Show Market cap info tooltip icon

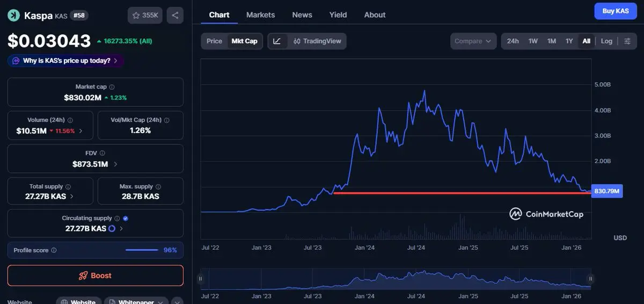[112, 87]
